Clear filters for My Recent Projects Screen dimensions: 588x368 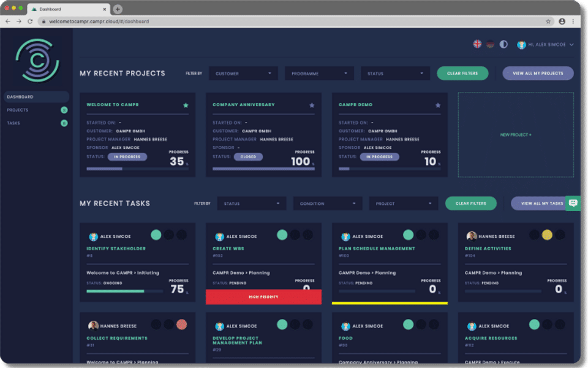[x=462, y=73]
